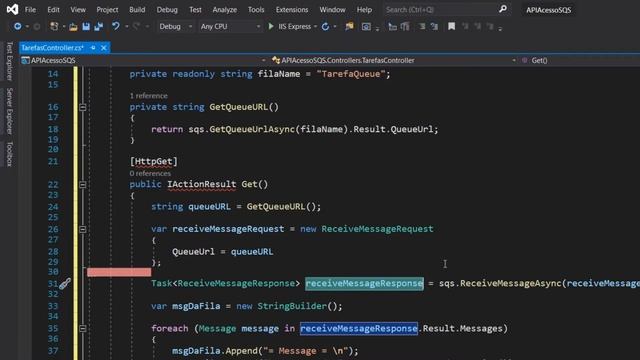
Task: Open the Any CPU platform dropdown
Action: tap(230, 27)
